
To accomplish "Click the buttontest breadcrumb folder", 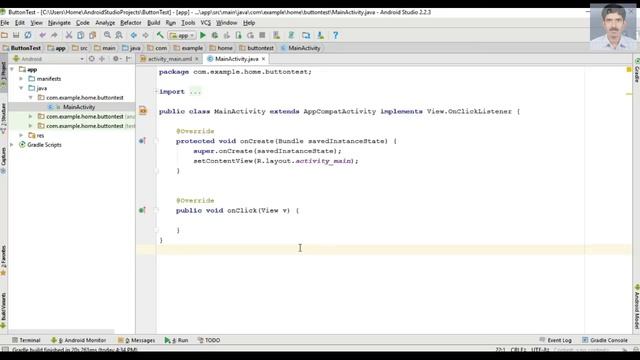I will [x=256, y=48].
